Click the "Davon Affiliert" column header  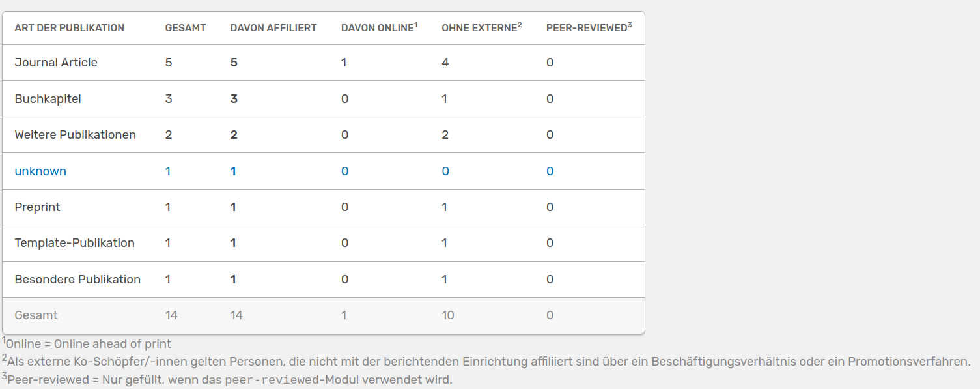pos(273,28)
